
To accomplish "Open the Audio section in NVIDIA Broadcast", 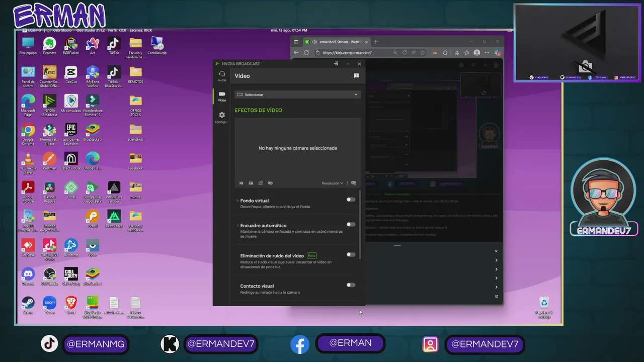I will pos(222,76).
